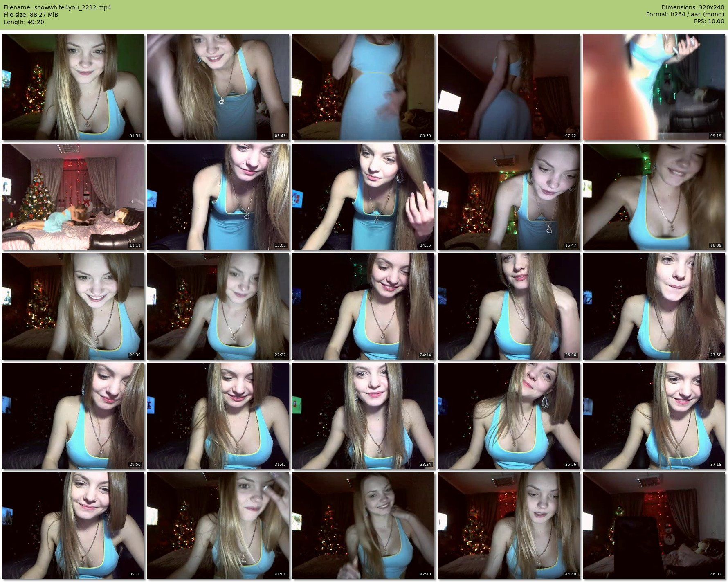Select the thumbnail timestamped 24:14
Screen dimensions: 728x582
point(363,306)
